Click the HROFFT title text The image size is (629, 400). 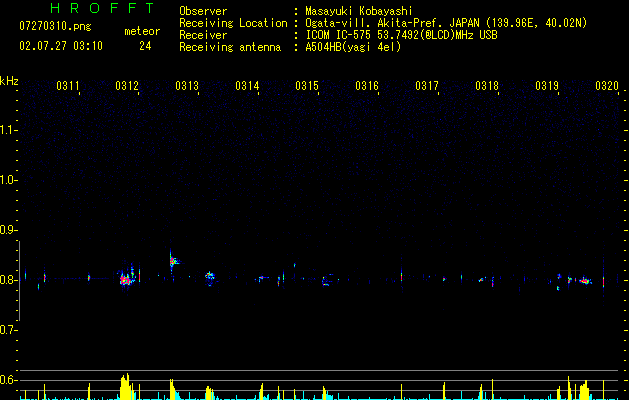coord(102,8)
